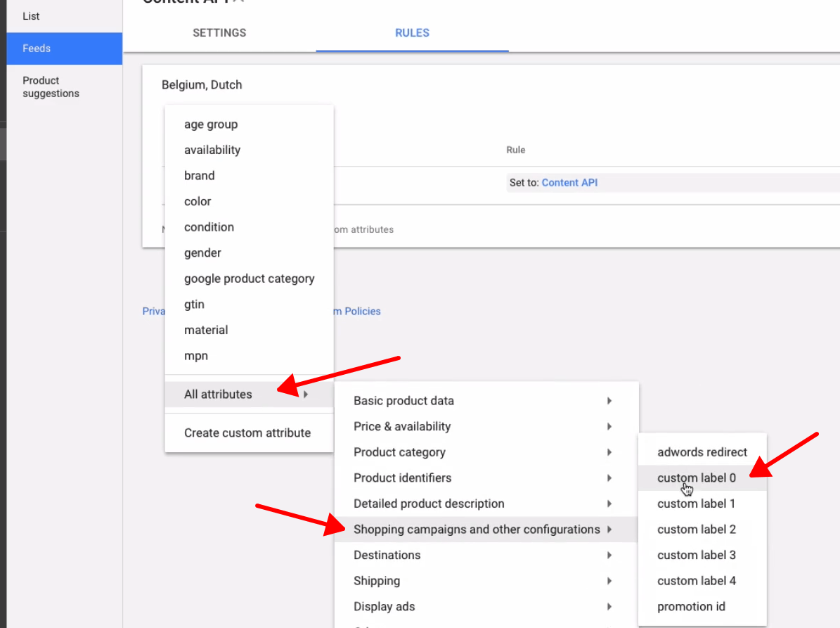The width and height of the screenshot is (840, 628).
Task: Open the Product identifiers submenu
Action: click(x=402, y=478)
